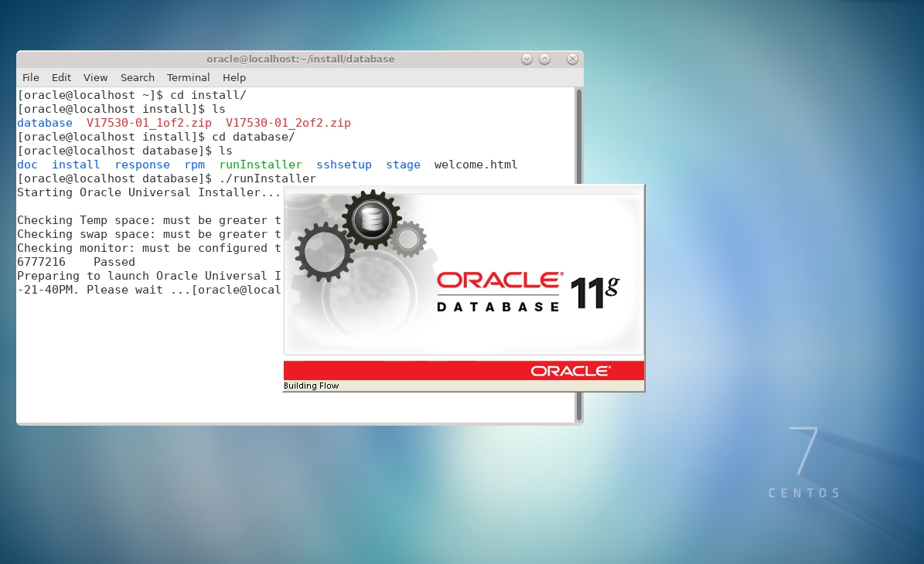Click the 'rpm' directory name
Screen dimensions: 924x564
click(x=194, y=165)
